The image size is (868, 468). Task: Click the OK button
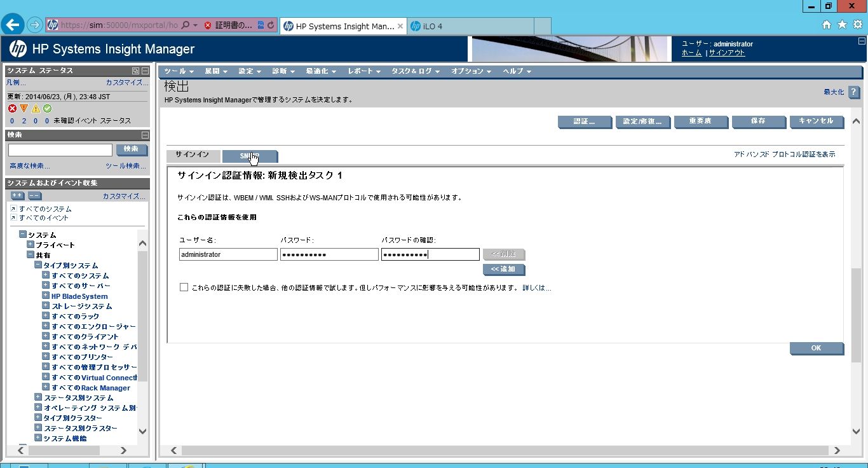click(817, 348)
